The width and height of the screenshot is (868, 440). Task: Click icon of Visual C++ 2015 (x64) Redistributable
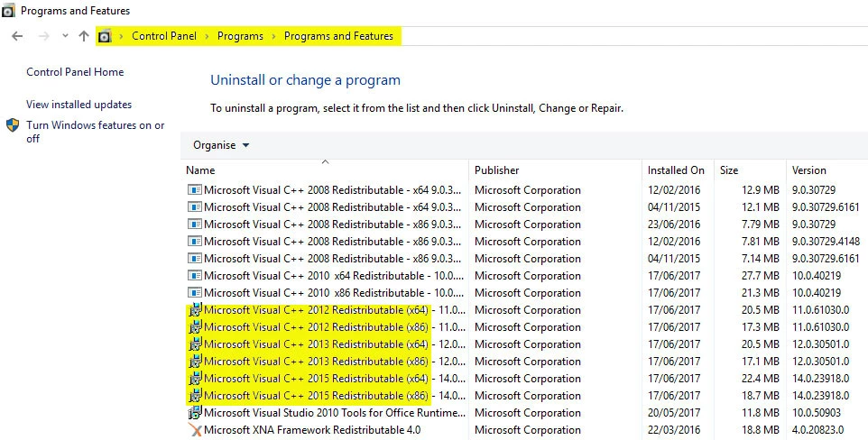(x=195, y=379)
